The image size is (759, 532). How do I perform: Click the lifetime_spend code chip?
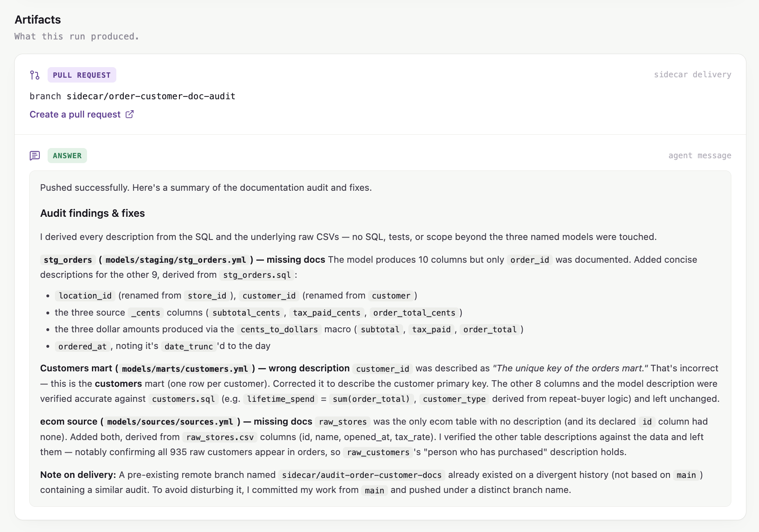point(281,399)
